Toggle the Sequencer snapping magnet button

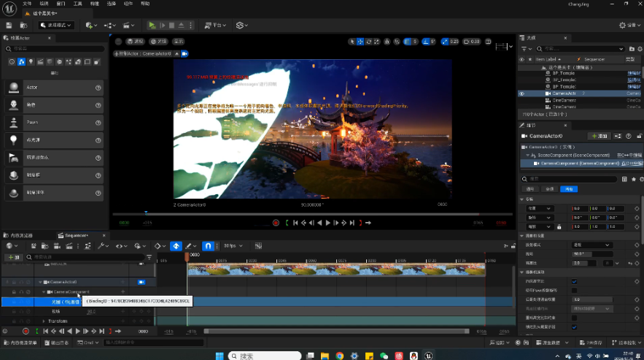click(208, 246)
